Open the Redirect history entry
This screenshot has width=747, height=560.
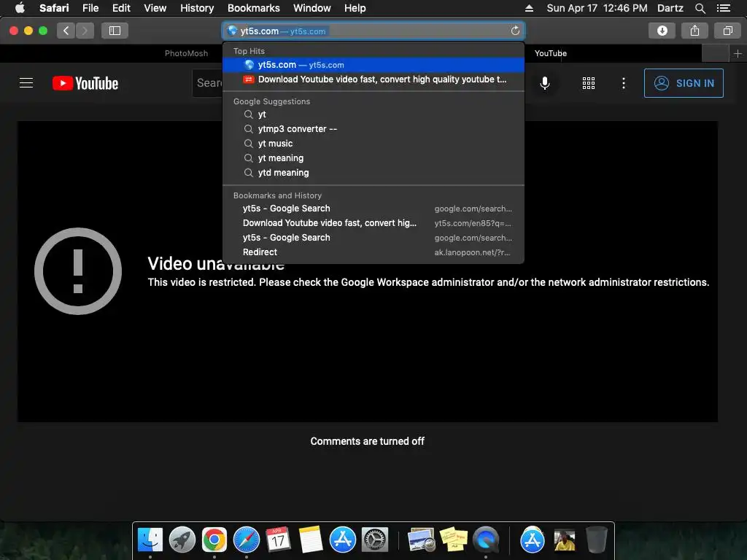pyautogui.click(x=373, y=252)
